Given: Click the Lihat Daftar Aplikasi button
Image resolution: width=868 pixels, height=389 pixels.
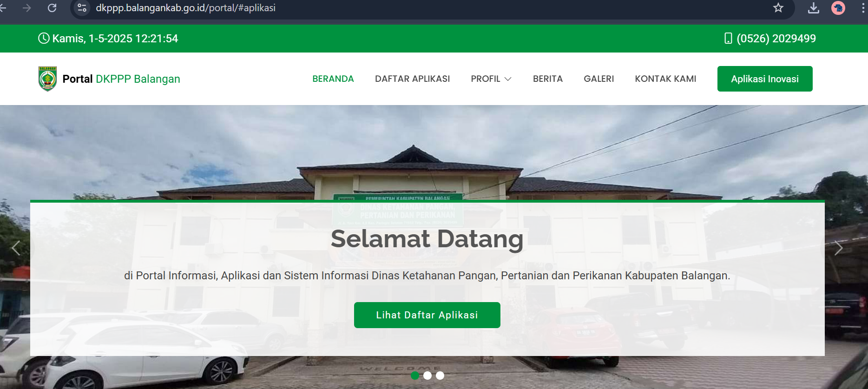Looking at the screenshot, I should (x=427, y=315).
